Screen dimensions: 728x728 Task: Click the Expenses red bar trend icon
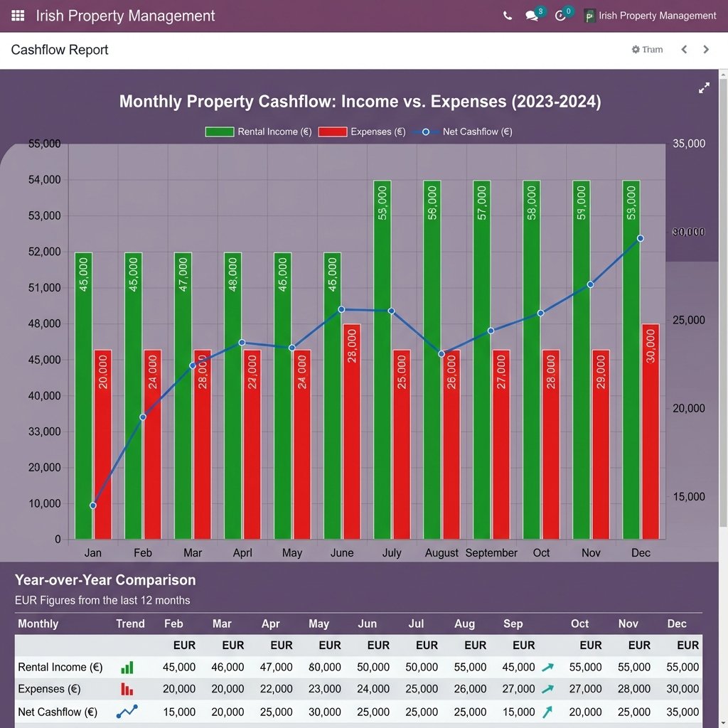point(128,688)
